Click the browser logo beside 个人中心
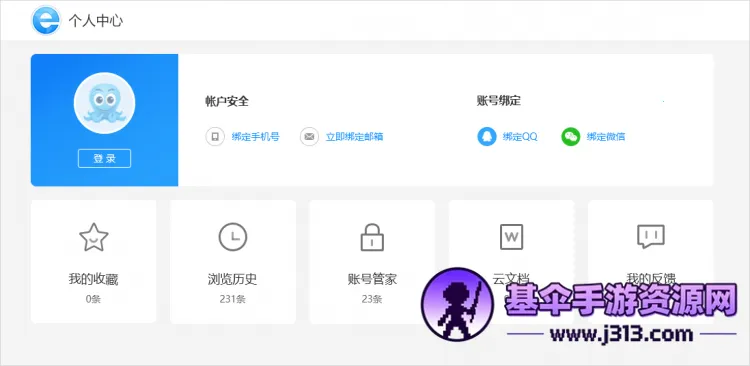Viewport: 750px width, 366px height. point(46,21)
